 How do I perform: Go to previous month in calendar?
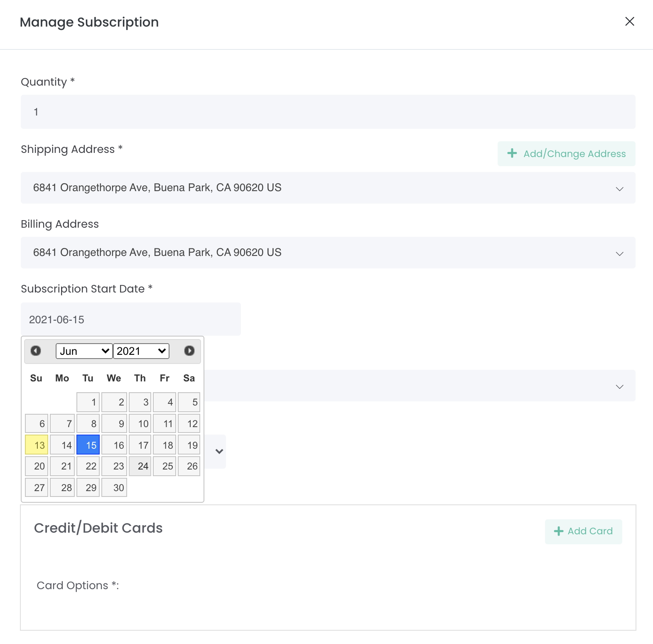pyautogui.click(x=36, y=351)
